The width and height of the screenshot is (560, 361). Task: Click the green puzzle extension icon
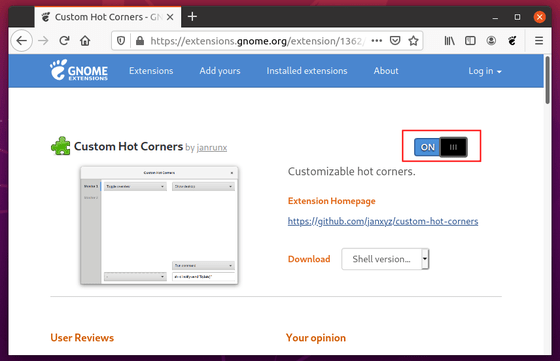(x=61, y=146)
